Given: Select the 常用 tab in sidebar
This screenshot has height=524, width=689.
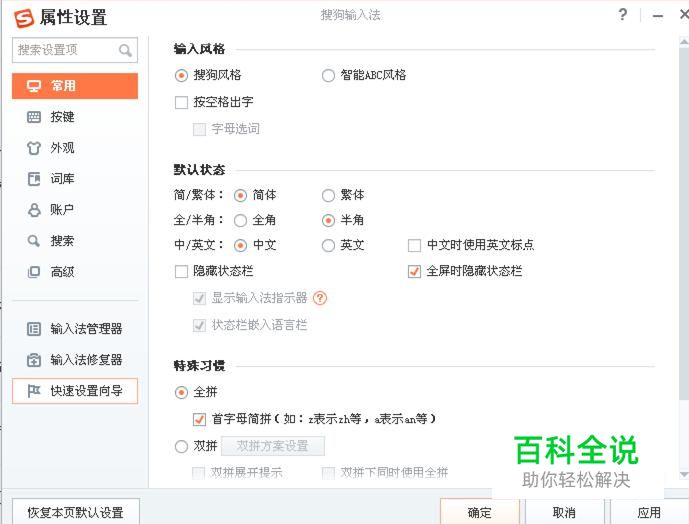Looking at the screenshot, I should [75, 86].
